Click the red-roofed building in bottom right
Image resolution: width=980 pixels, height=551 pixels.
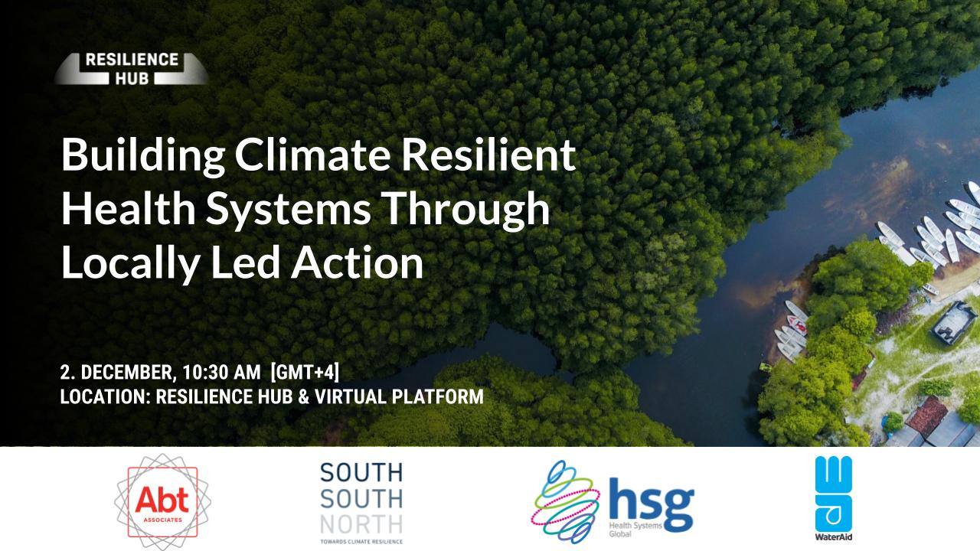[x=926, y=415]
